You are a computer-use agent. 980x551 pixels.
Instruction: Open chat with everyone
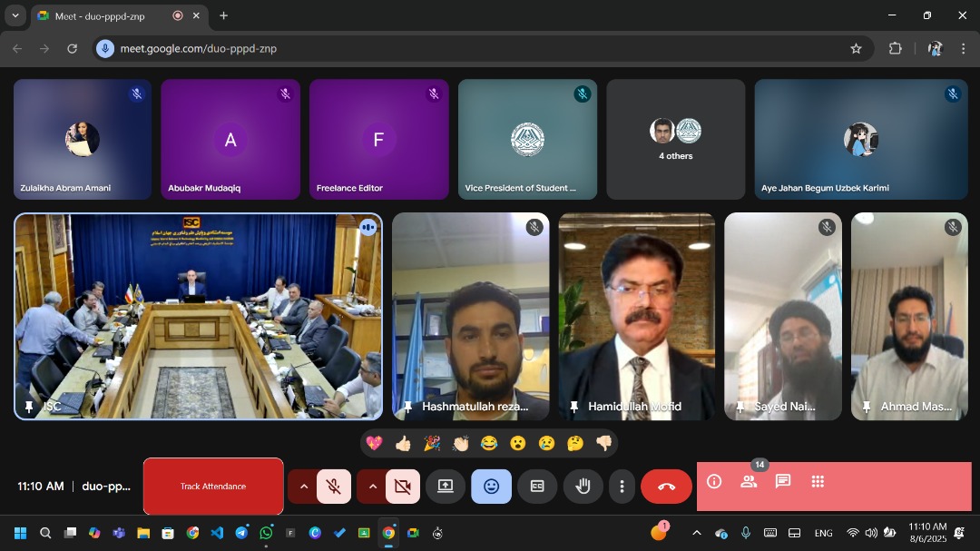783,482
